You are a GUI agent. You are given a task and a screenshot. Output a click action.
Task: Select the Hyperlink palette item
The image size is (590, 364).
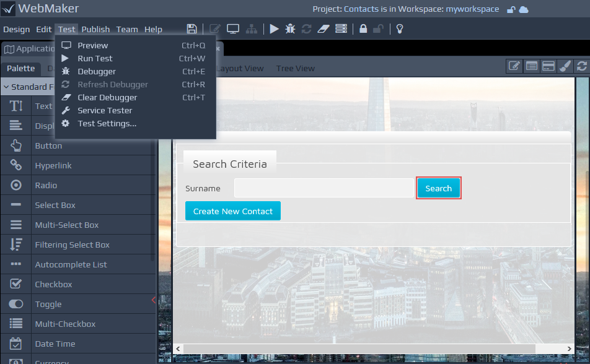pyautogui.click(x=78, y=165)
